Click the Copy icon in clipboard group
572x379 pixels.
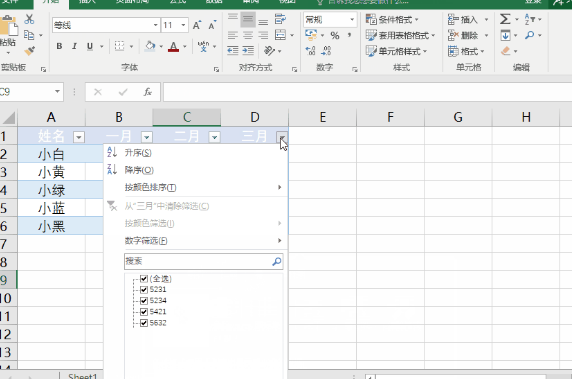pos(29,35)
